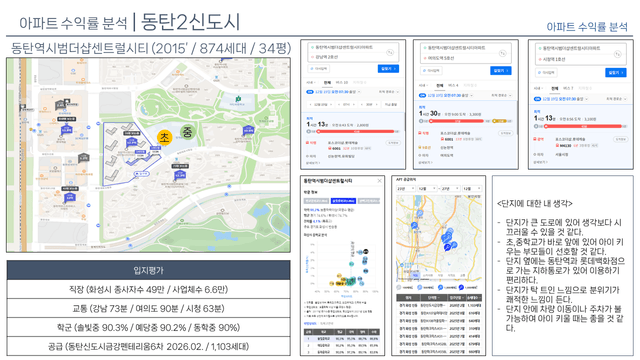The image size is (640, 360).
Task: Select blue price marker inside the outlined complex
Action: (x=131, y=142)
